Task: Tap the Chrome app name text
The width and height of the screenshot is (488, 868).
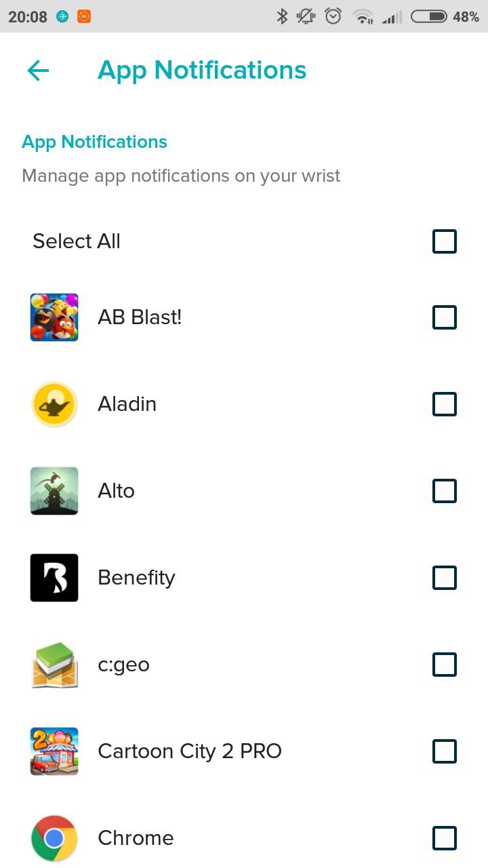Action: tap(136, 838)
